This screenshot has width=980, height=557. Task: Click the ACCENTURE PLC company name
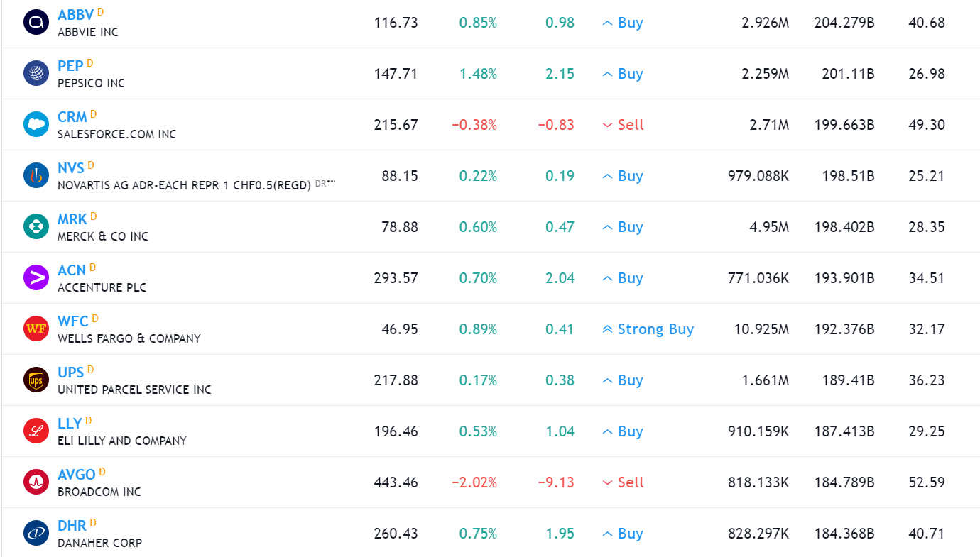[102, 287]
